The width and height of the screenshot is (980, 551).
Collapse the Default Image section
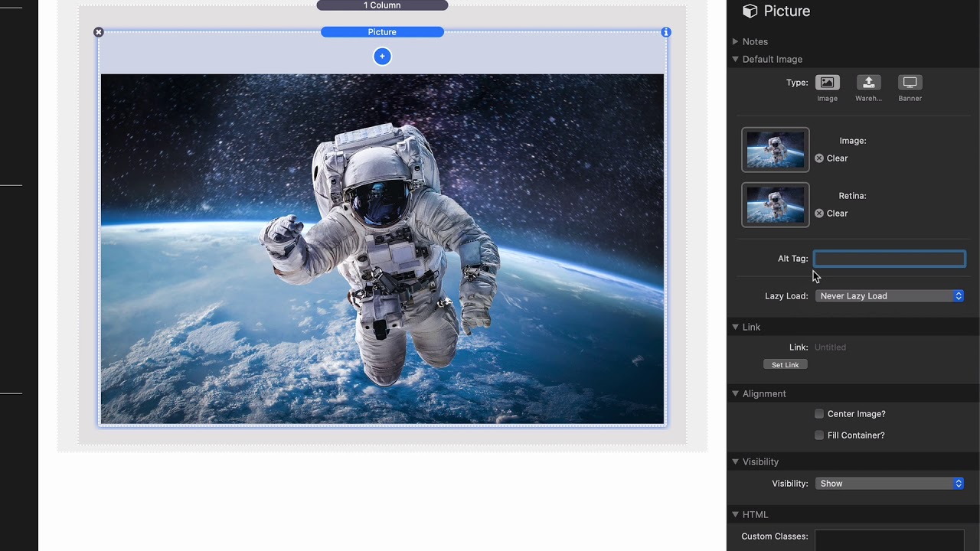click(x=735, y=59)
